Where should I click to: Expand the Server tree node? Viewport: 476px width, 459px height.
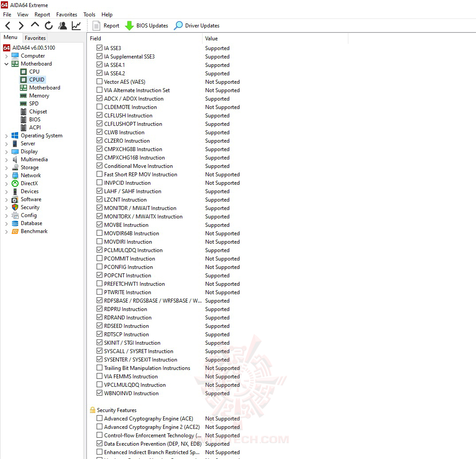[x=6, y=144]
